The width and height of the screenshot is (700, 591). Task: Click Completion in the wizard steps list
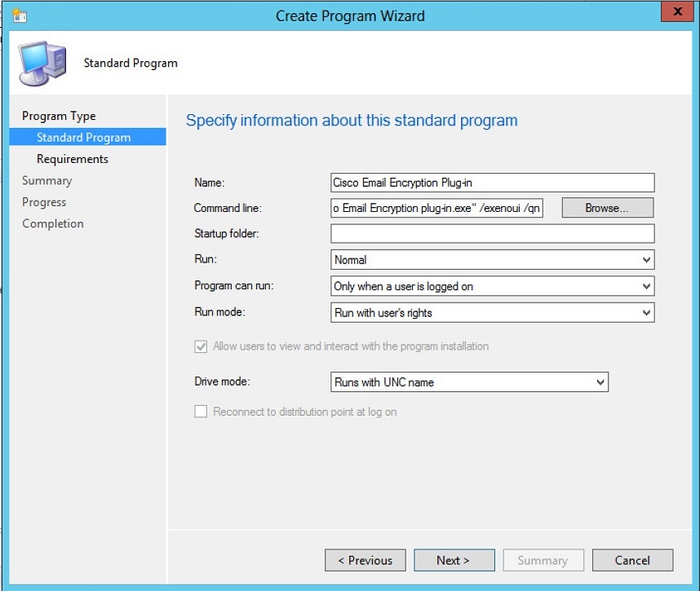(52, 223)
